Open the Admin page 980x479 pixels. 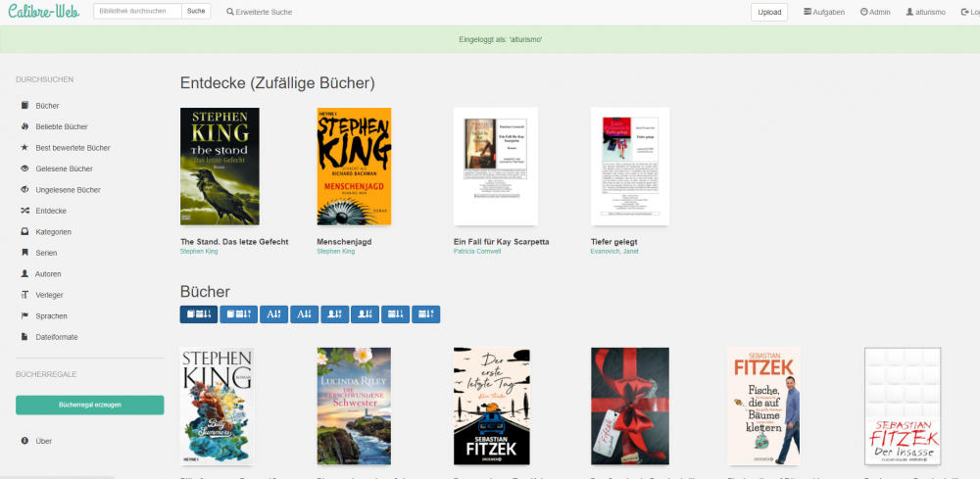tap(875, 12)
